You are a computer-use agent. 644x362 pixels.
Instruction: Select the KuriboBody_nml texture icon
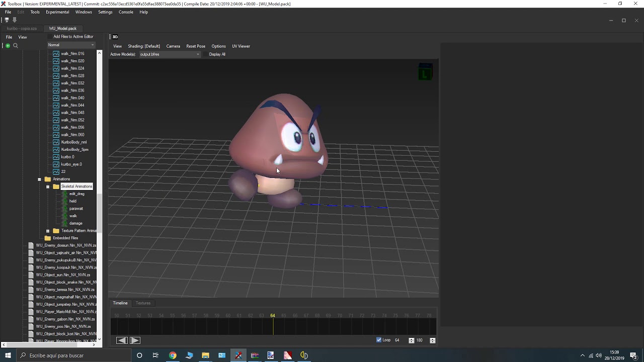56,142
